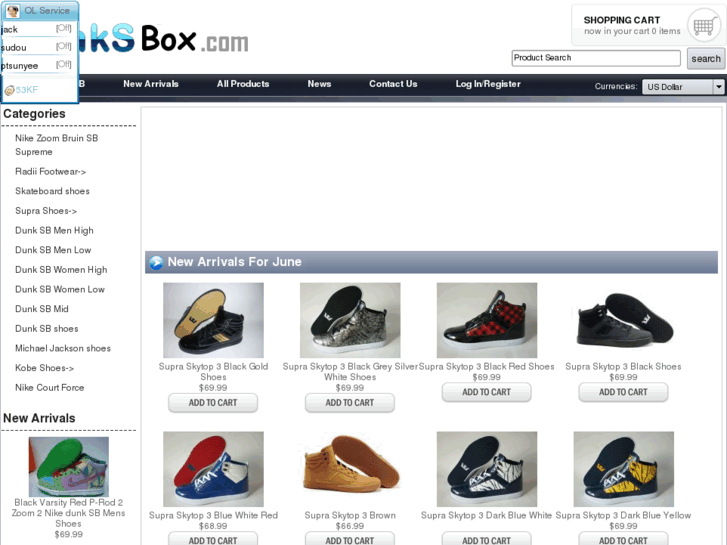Click the Supra Skytop 3 Black Shoes title
The width and height of the screenshot is (727, 545).
[x=623, y=366]
